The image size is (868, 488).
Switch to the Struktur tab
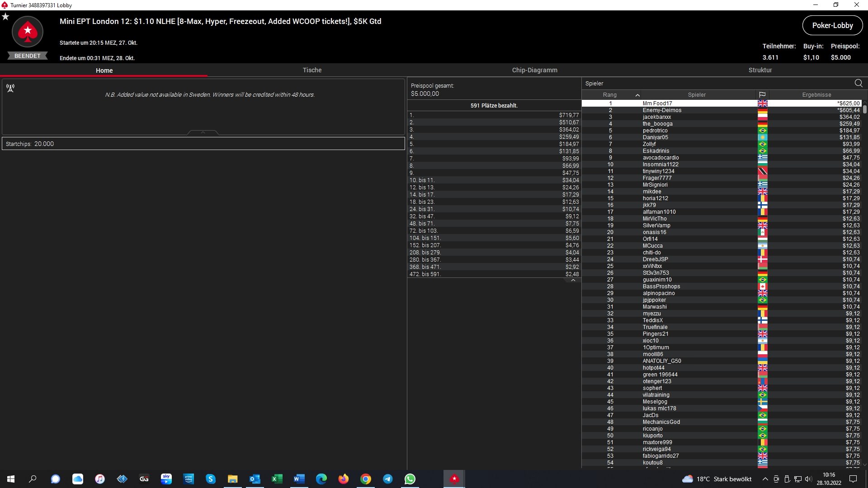pos(760,70)
